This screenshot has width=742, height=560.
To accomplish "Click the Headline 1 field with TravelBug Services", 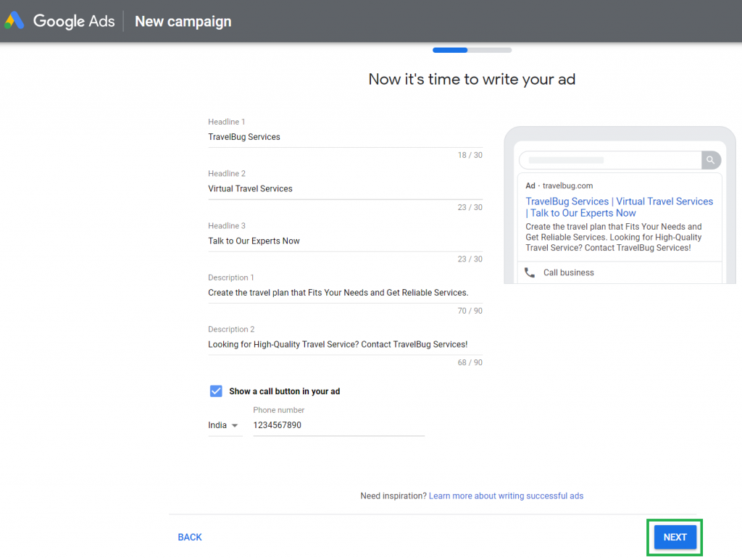I will (345, 137).
